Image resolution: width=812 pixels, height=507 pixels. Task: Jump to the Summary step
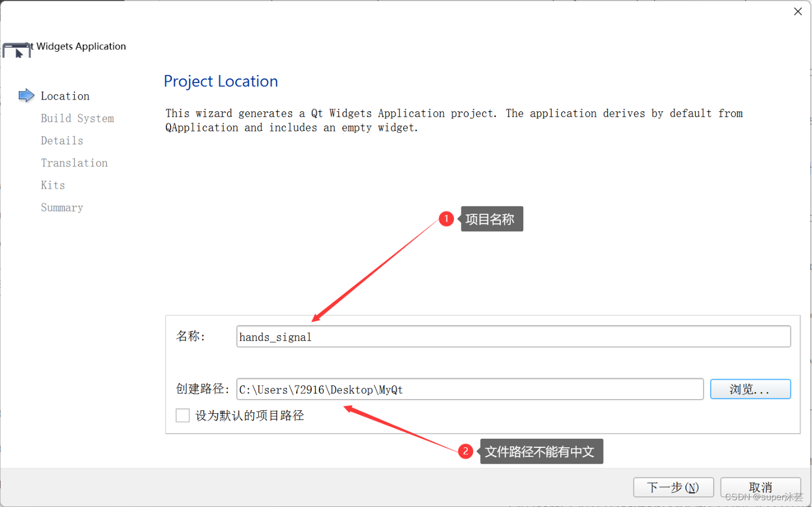click(62, 207)
